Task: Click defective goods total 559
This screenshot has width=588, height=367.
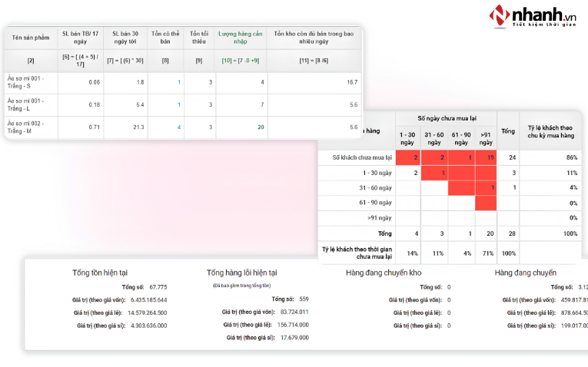Action: click(304, 299)
